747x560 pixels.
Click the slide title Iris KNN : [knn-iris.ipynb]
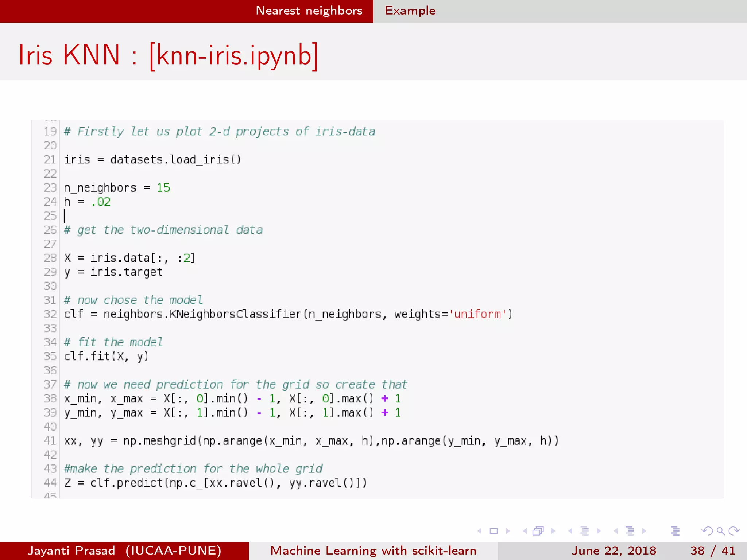tap(168, 55)
